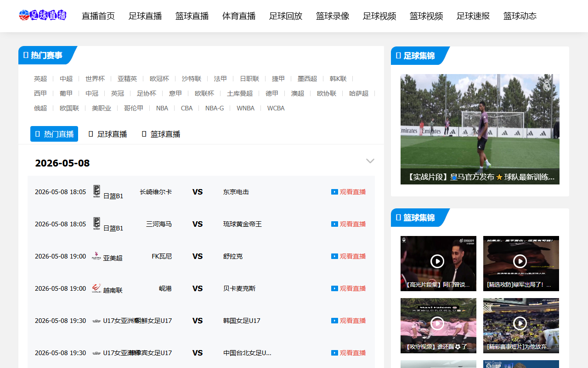
Task: Click the 欧冠杯 league link
Action: [159, 79]
